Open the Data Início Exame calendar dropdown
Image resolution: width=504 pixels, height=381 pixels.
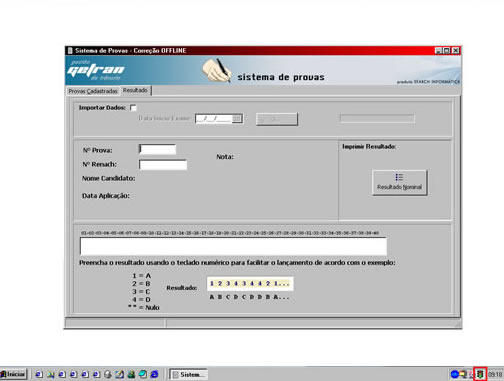click(x=237, y=118)
